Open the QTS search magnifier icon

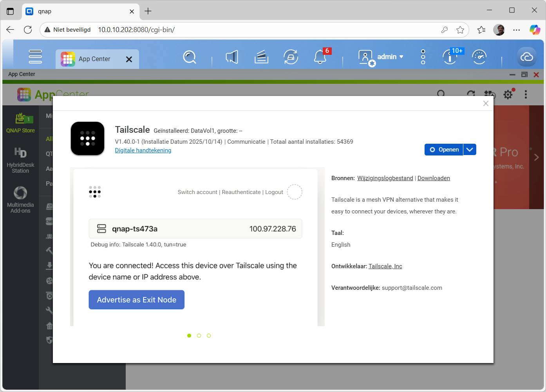190,57
